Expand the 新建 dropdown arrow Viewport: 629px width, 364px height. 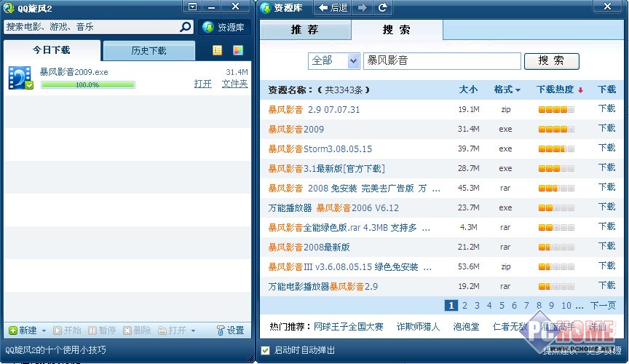[x=44, y=331]
